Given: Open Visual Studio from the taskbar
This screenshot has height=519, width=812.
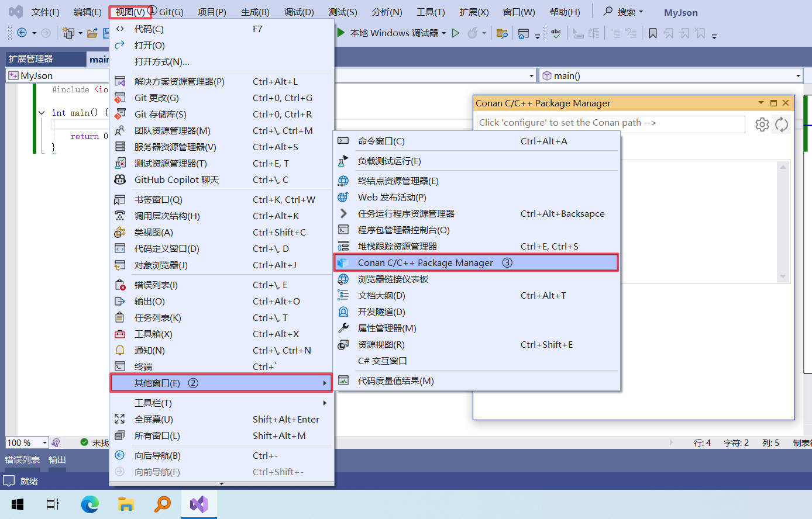Looking at the screenshot, I should coord(199,504).
